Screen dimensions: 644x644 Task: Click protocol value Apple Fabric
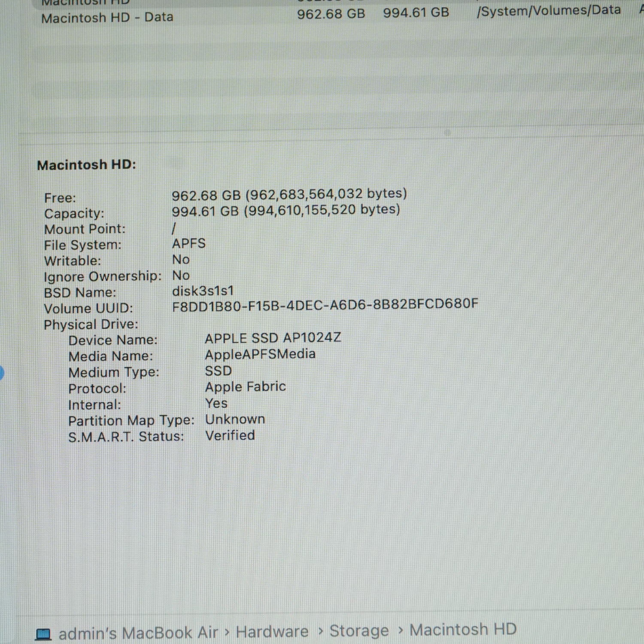pos(246,387)
